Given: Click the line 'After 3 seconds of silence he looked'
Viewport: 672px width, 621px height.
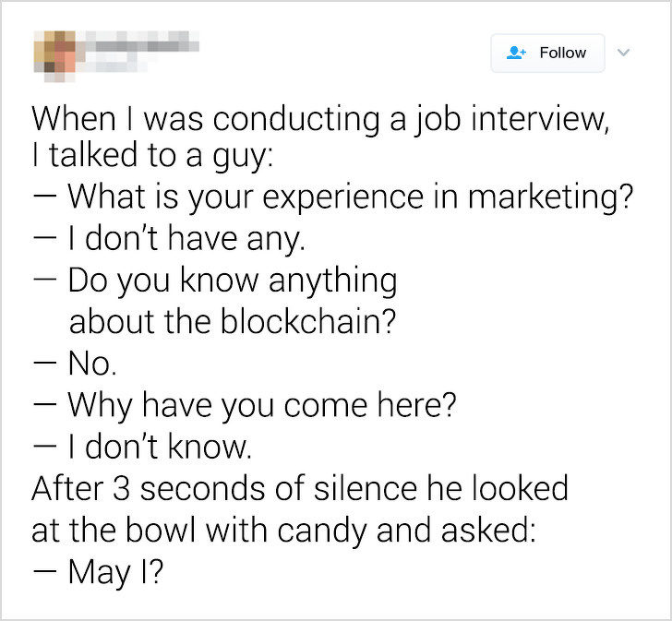Looking at the screenshot, I should click(300, 488).
